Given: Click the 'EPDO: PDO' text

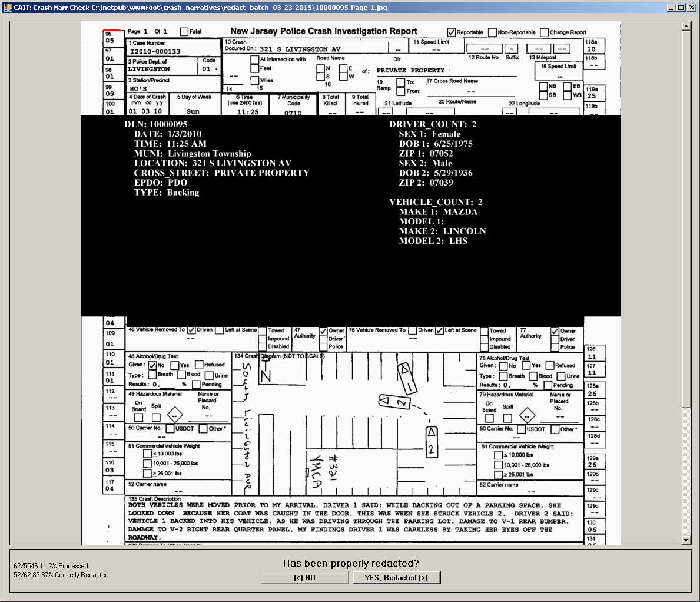Looking at the screenshot, I should pos(160,183).
